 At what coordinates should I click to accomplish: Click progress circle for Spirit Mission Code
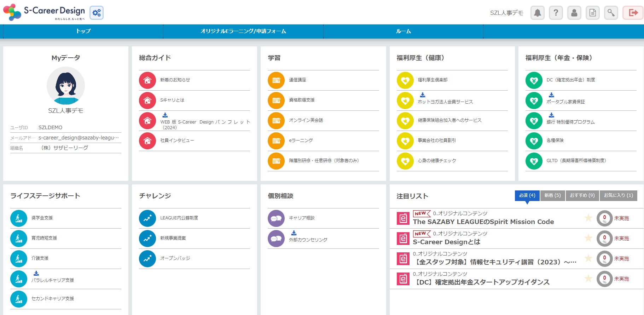604,218
